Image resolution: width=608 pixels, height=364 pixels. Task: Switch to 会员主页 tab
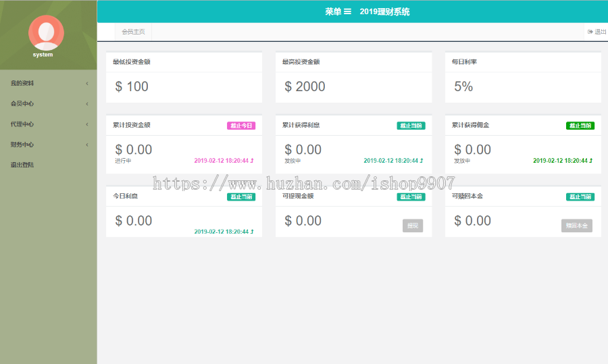(x=133, y=32)
